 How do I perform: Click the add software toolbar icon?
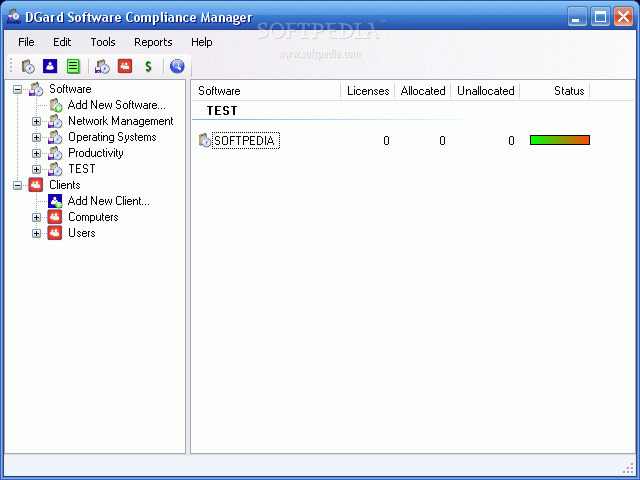click(x=28, y=66)
